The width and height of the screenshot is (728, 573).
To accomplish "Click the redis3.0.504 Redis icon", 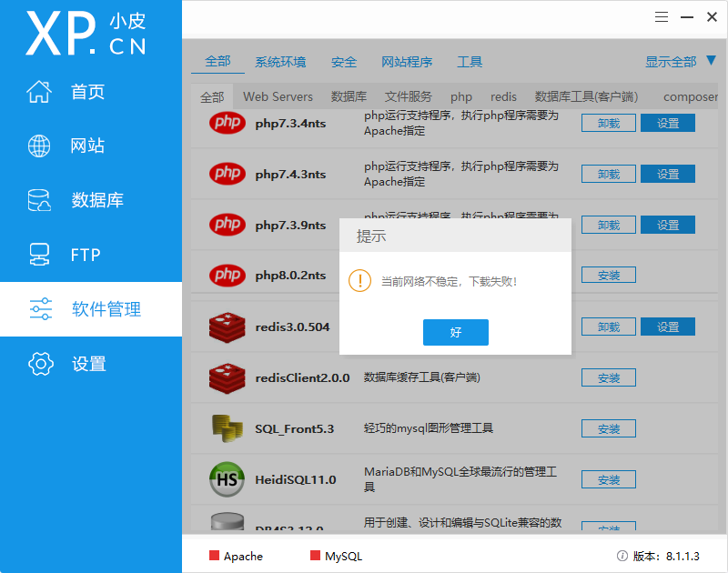I will 227,327.
